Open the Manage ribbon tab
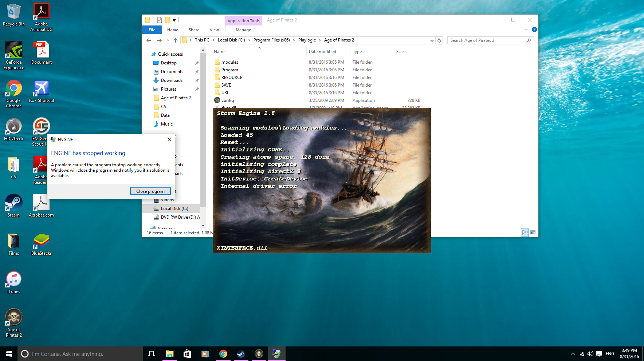This screenshot has width=644, height=361. (x=243, y=30)
